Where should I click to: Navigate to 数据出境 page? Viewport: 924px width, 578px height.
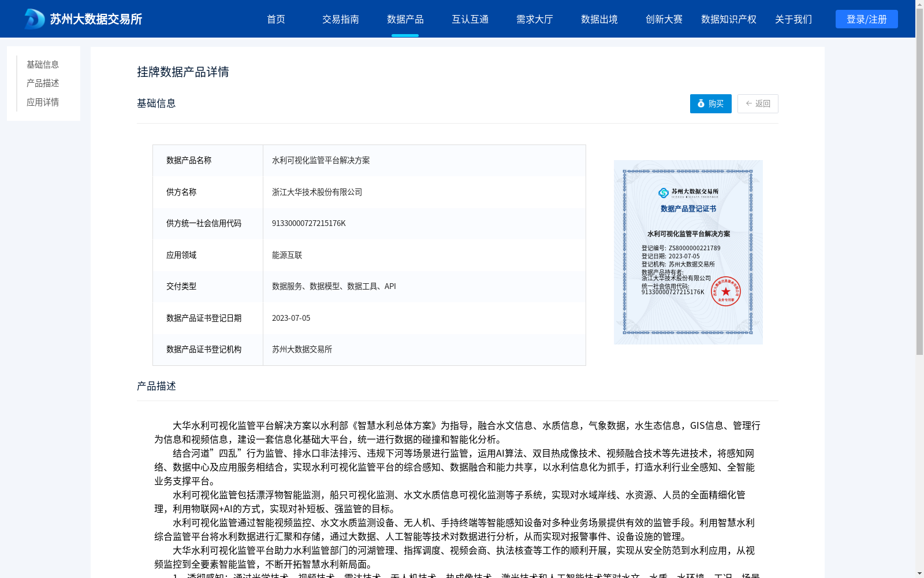[x=599, y=19]
